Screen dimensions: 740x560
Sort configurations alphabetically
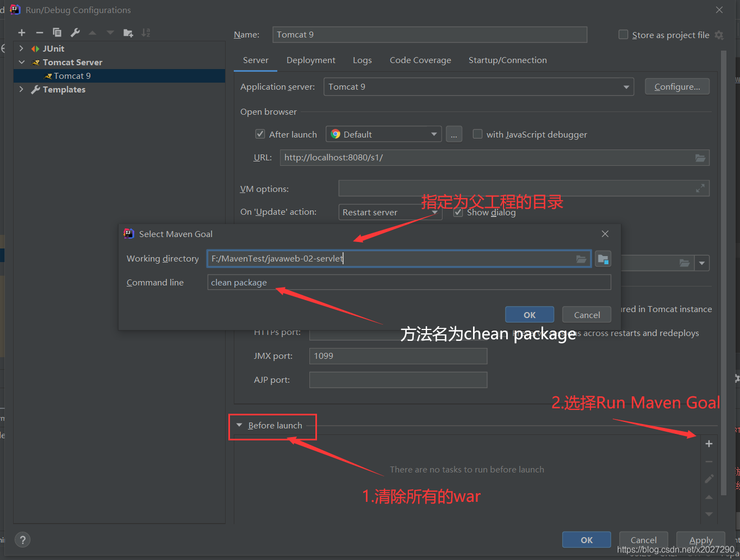(x=146, y=33)
